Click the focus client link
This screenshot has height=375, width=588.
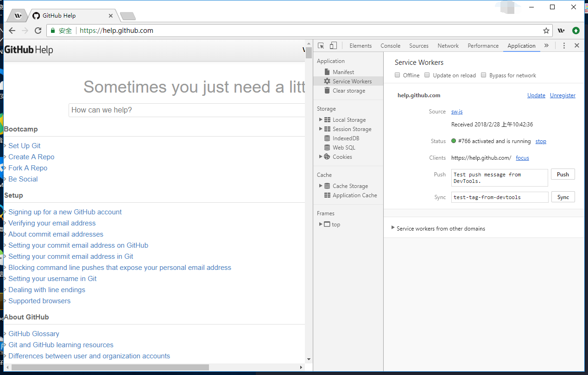pos(522,158)
